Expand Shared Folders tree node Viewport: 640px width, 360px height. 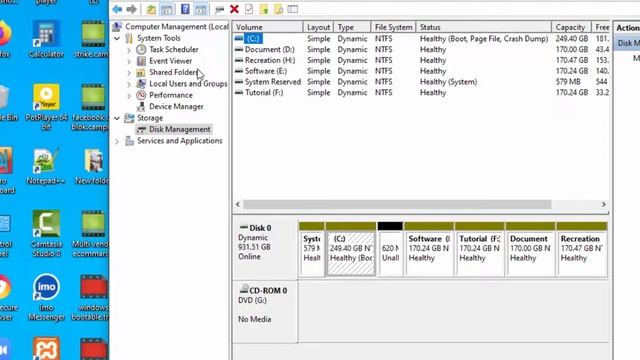(x=129, y=73)
